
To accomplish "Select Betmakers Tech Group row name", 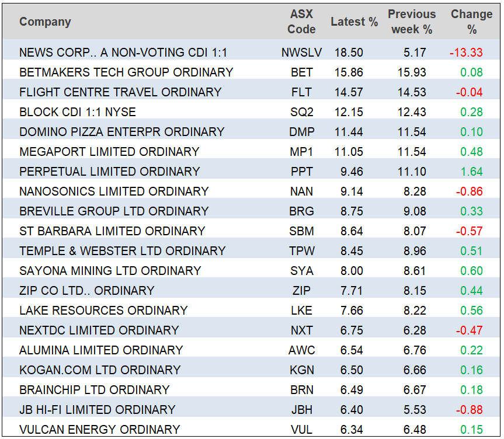I will (126, 72).
